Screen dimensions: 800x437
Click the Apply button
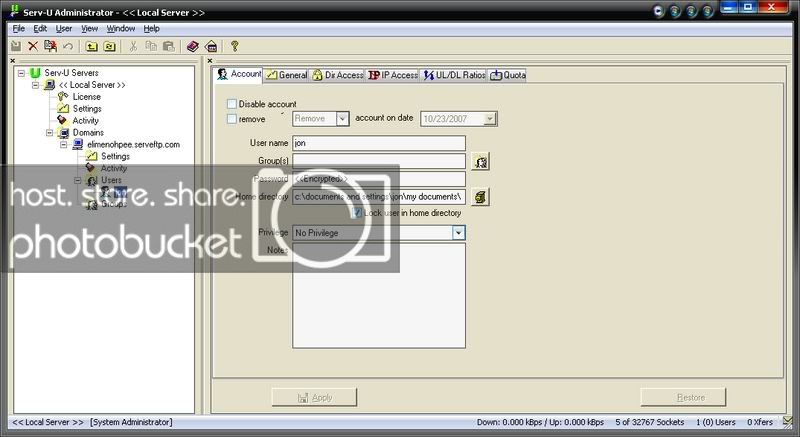pyautogui.click(x=314, y=397)
